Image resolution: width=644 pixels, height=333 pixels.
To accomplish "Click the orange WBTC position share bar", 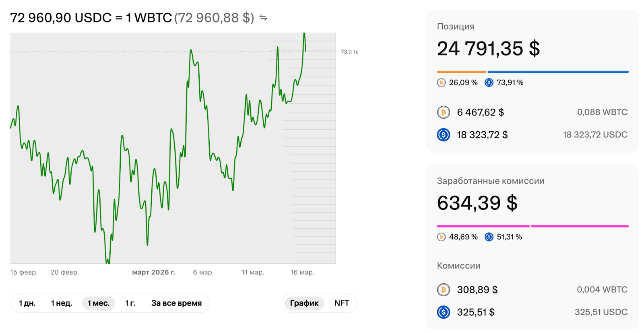I will click(x=461, y=72).
